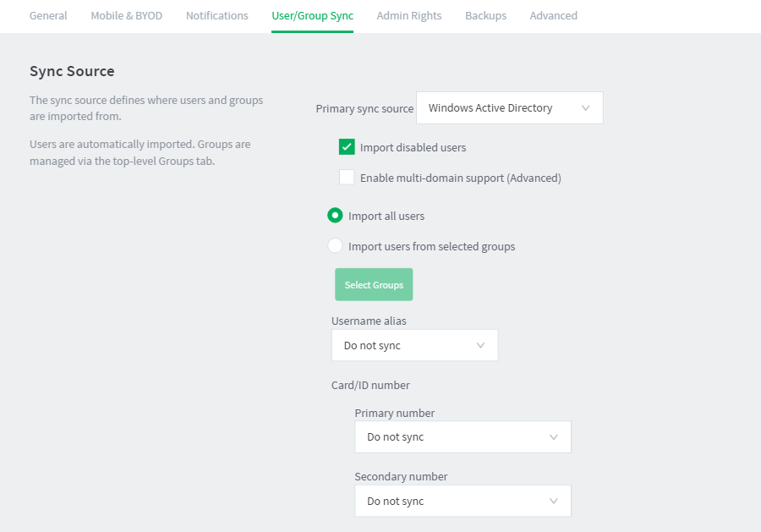Click chevron arrow in Secondary number box
This screenshot has height=532, width=761.
pos(553,501)
